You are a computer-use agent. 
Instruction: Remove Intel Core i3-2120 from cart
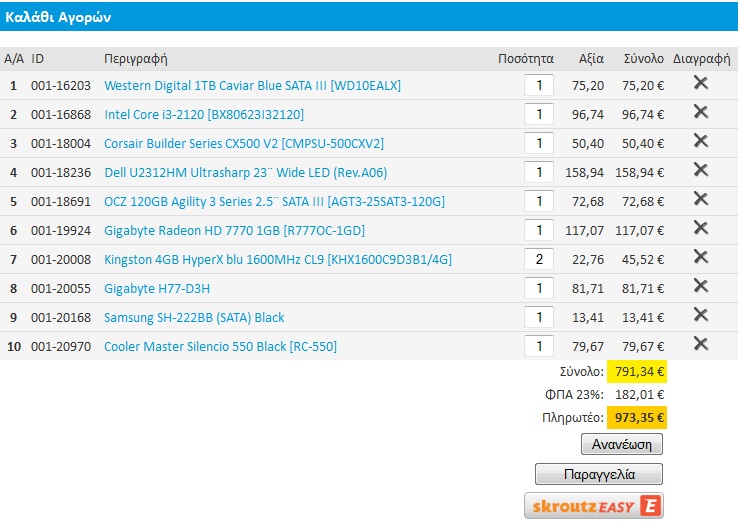700,112
